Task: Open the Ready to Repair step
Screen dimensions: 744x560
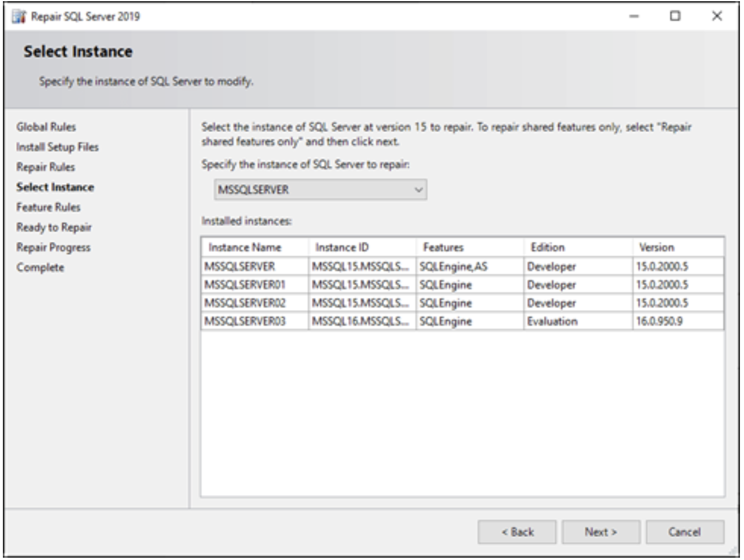Action: tap(54, 227)
